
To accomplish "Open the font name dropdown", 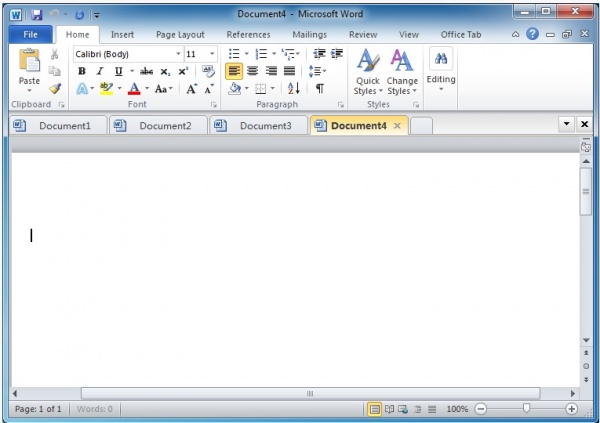I will tap(178, 54).
